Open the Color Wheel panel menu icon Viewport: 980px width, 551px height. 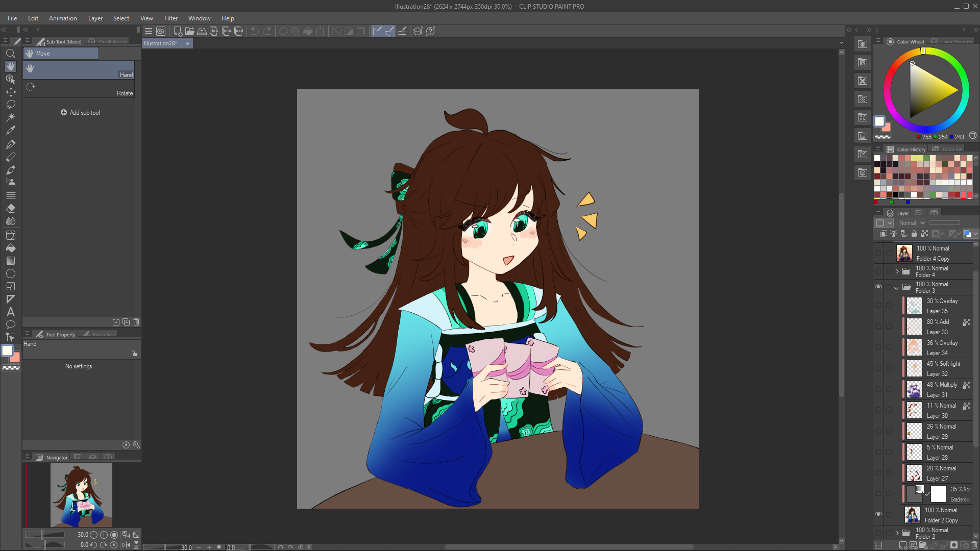click(x=878, y=40)
